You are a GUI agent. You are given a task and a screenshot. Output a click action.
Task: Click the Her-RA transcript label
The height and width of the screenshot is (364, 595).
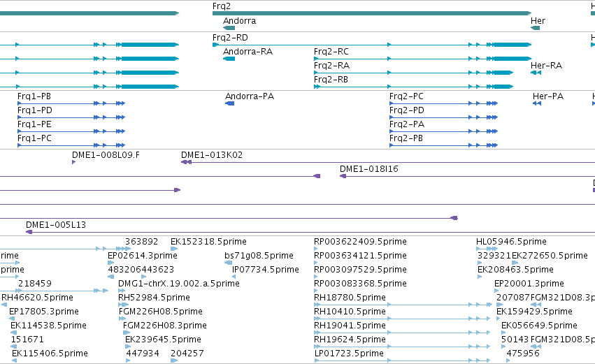[546, 66]
